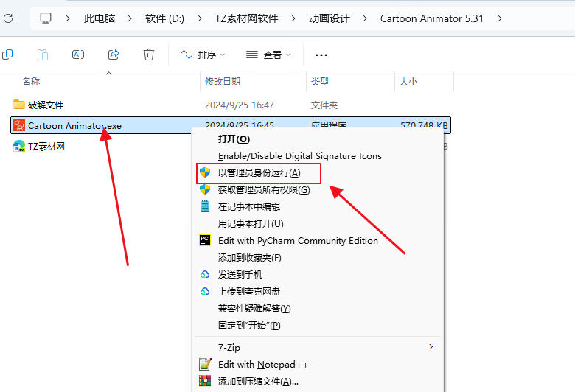Image resolution: width=575 pixels, height=392 pixels.
Task: Navigate to 动画设计 in address bar
Action: (330, 18)
